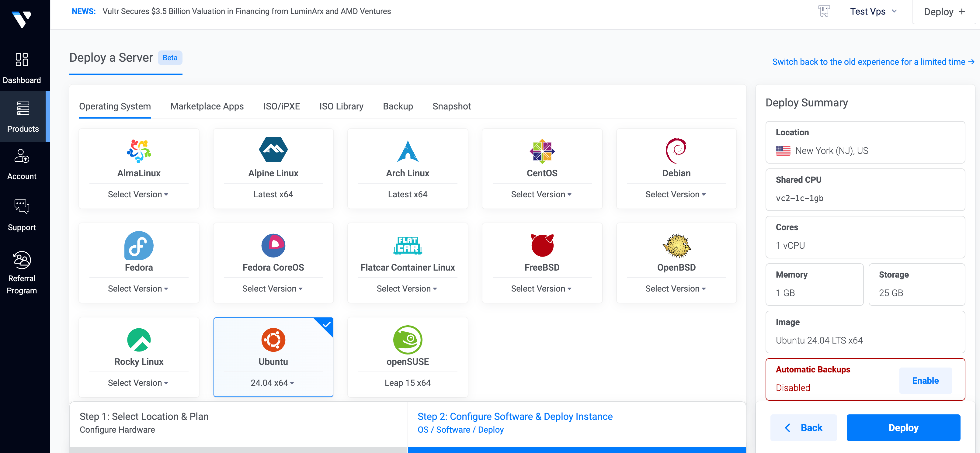Viewport: 980px width, 453px height.
Task: Select the FreeBSD daemon logo
Action: pyautogui.click(x=542, y=245)
